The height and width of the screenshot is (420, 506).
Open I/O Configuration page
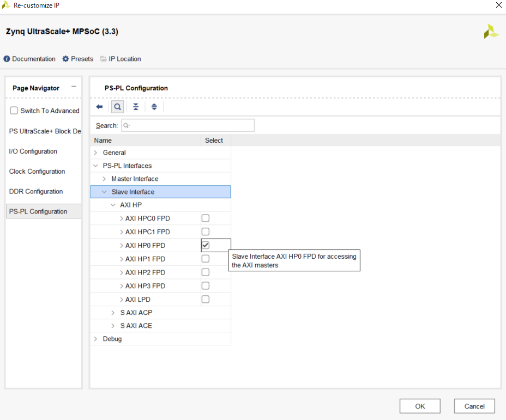(33, 151)
